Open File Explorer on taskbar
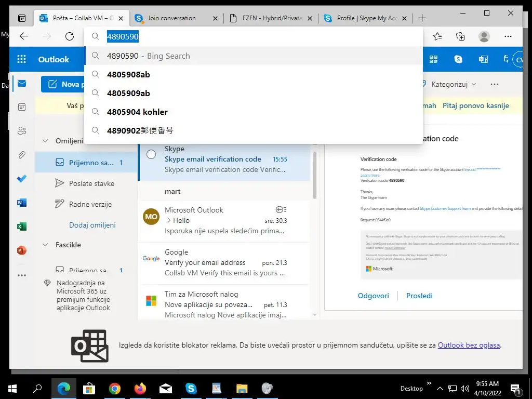Viewport: 532px width, 399px height. tap(242, 388)
